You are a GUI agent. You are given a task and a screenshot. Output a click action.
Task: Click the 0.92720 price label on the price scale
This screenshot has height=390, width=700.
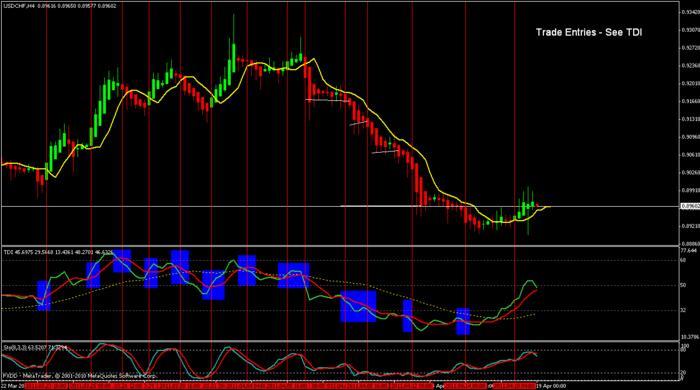pyautogui.click(x=690, y=47)
